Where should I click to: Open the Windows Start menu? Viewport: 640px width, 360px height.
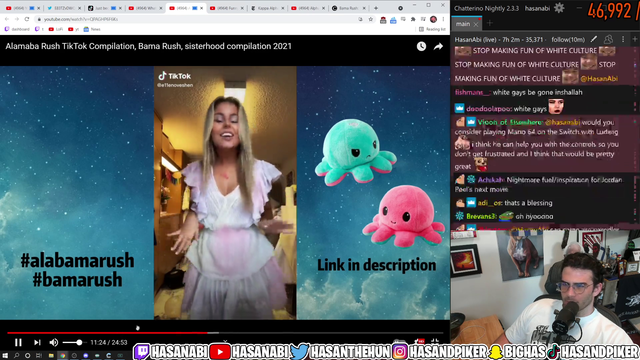pos(5,356)
